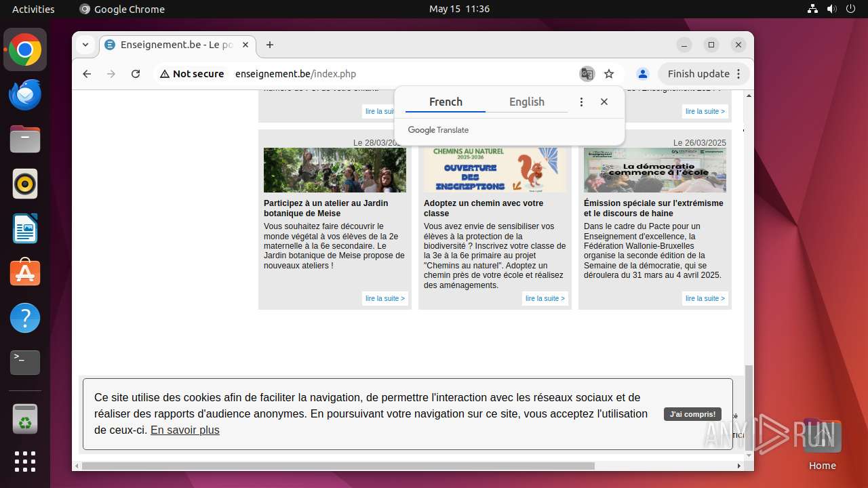Click the horizontal scrollbar left arrow
This screenshot has width=868, height=488.
[77, 466]
